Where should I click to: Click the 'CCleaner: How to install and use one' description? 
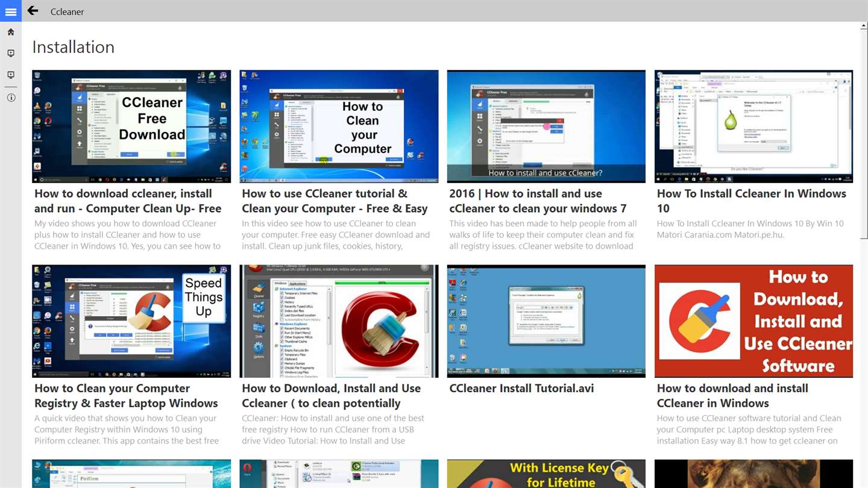(x=333, y=430)
